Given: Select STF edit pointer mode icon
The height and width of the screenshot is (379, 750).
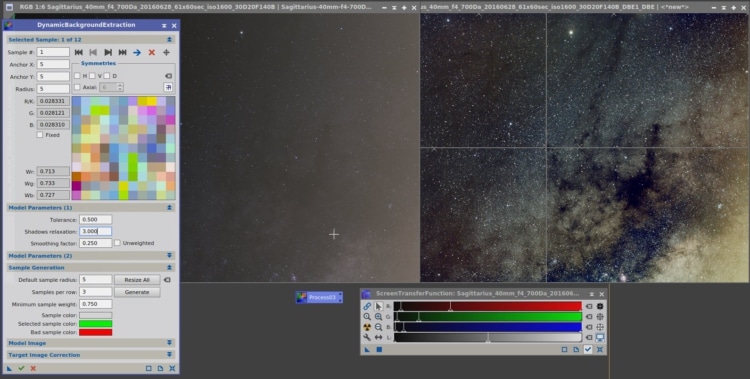Looking at the screenshot, I should (378, 306).
